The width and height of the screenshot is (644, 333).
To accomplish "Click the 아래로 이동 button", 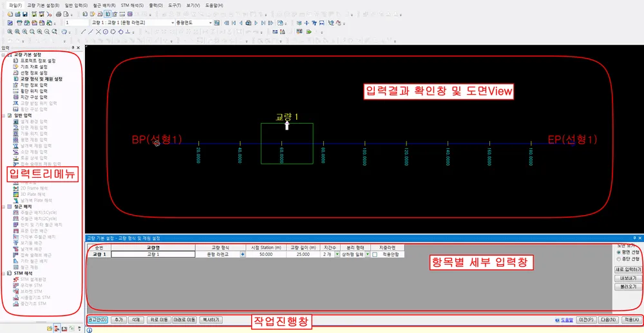I will point(184,319).
